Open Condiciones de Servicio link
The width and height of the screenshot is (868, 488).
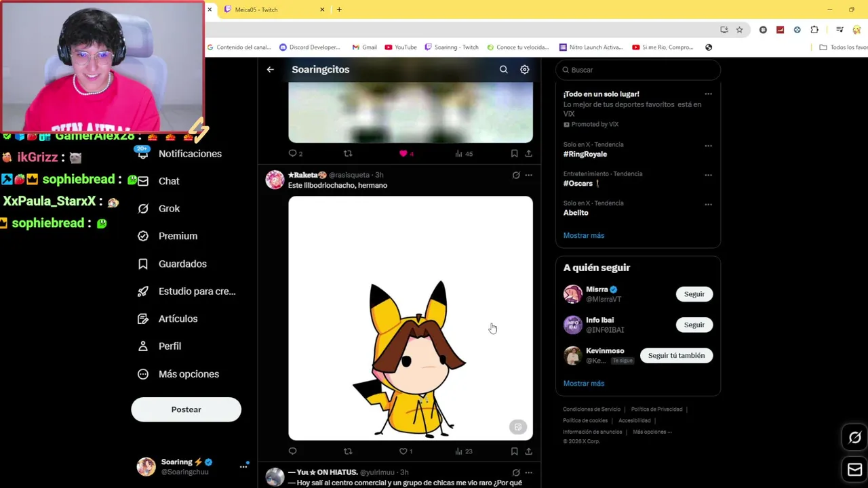(591, 409)
